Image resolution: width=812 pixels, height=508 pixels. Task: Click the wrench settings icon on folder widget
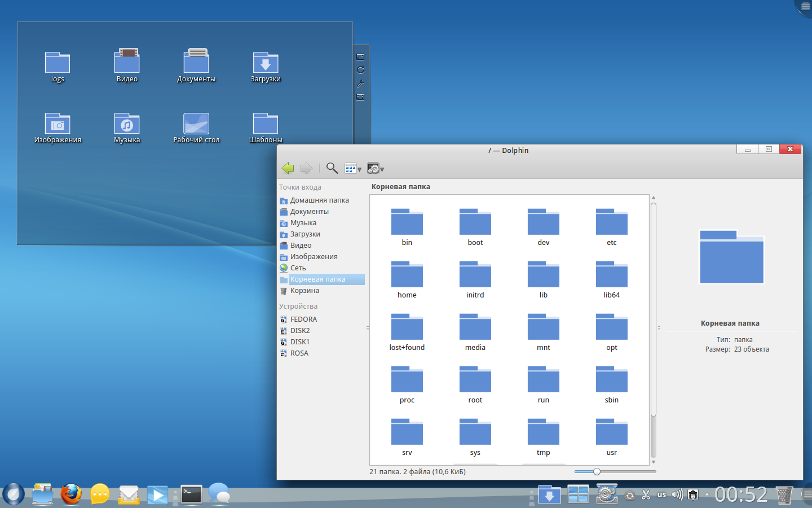click(360, 84)
